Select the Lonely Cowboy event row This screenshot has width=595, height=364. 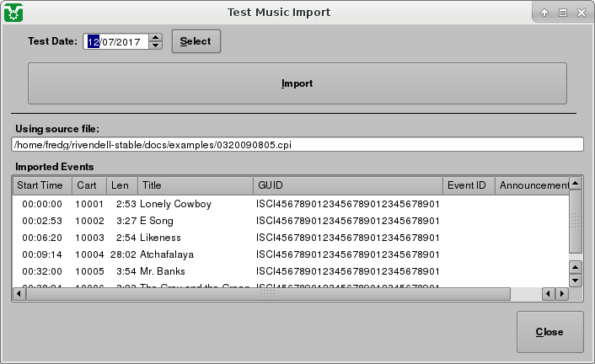point(175,204)
